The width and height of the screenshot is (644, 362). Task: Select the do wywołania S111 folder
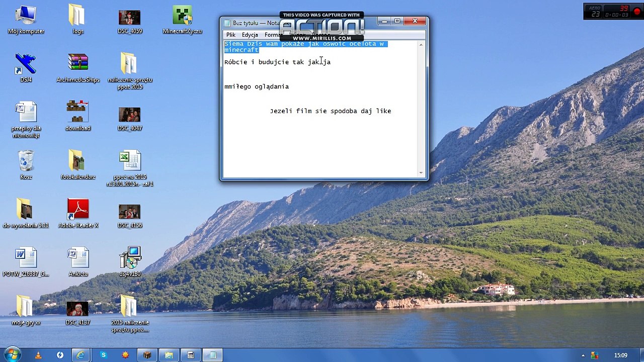[x=26, y=214]
